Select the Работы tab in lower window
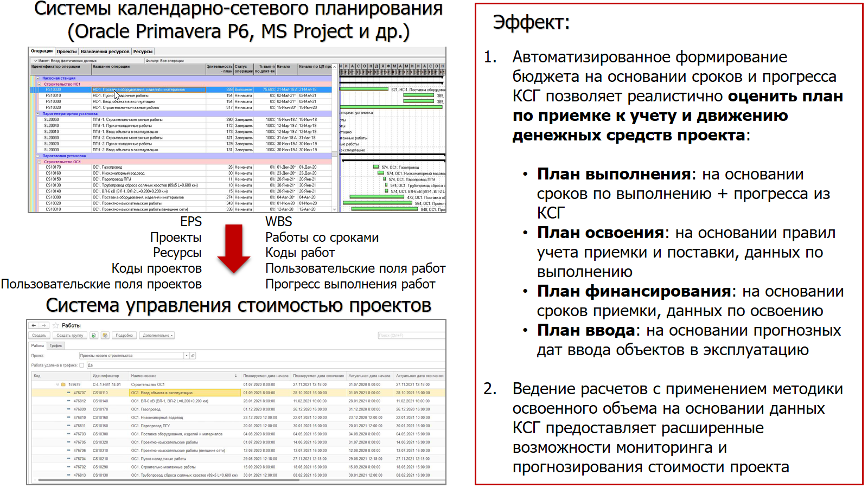This screenshot has height=488, width=868. coord(37,345)
